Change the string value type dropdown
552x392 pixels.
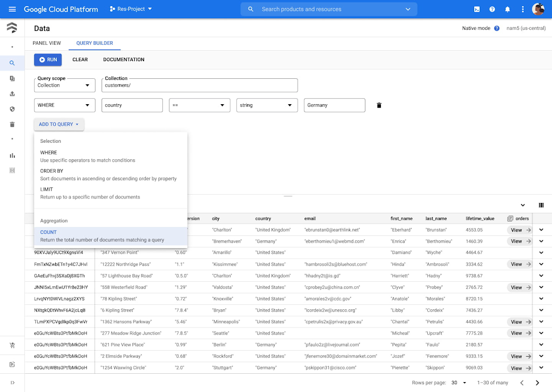tap(267, 105)
